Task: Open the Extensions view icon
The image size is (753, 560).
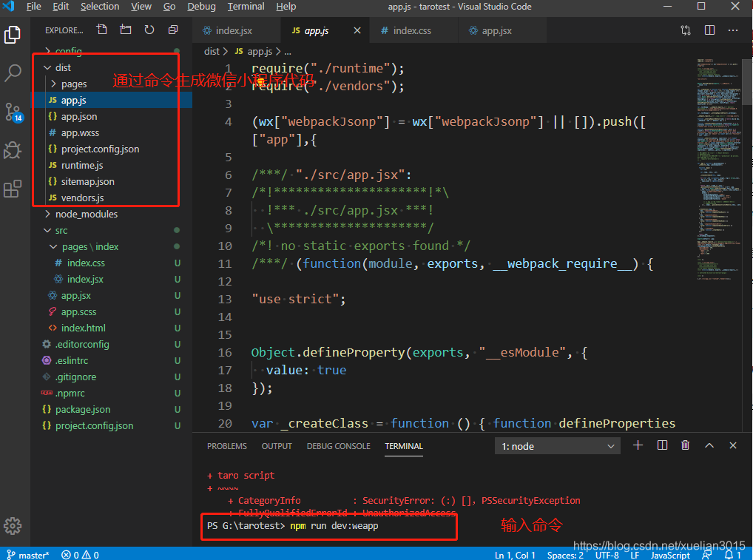Action: pos(13,189)
